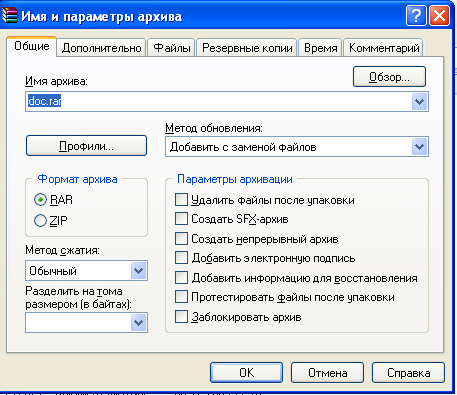Open the Резервные копии tab
Image resolution: width=457 pixels, height=395 pixels.
coord(247,48)
